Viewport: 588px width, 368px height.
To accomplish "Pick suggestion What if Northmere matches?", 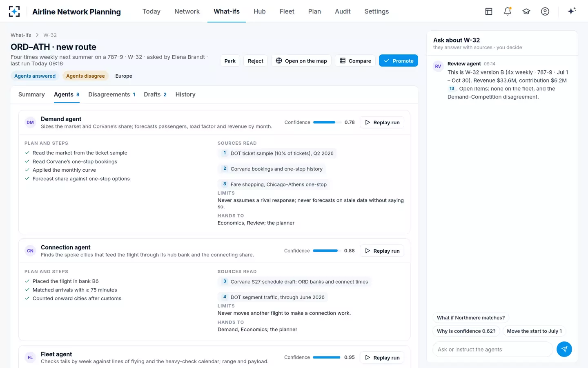I will [471, 318].
